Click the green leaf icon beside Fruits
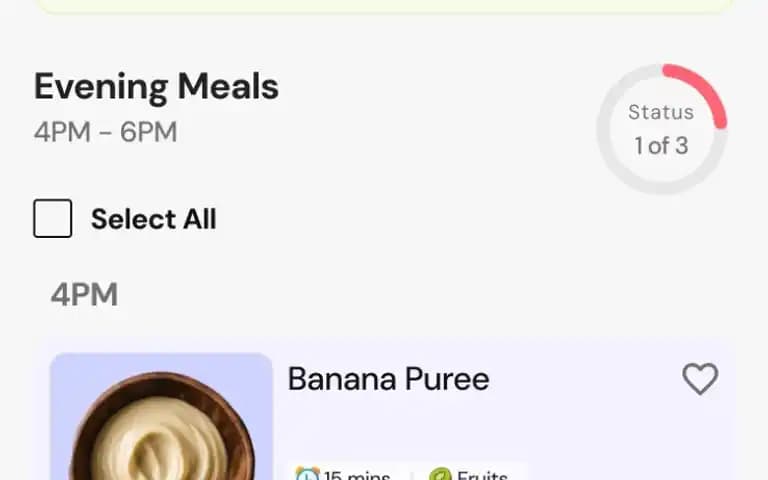 pyautogui.click(x=440, y=474)
